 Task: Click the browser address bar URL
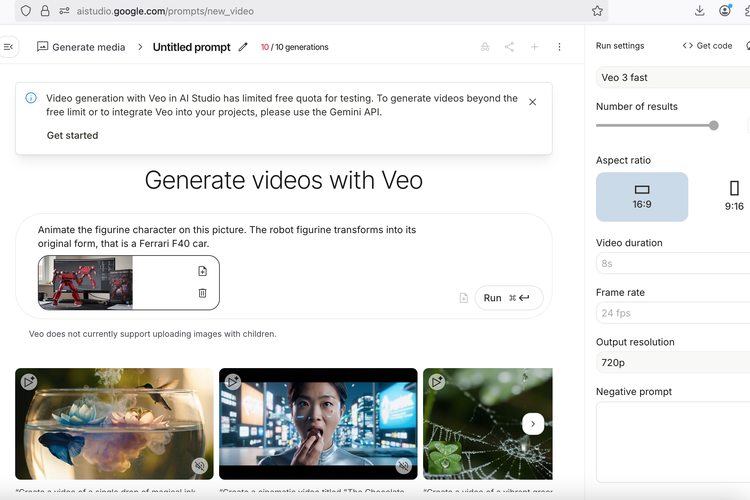pyautogui.click(x=165, y=11)
